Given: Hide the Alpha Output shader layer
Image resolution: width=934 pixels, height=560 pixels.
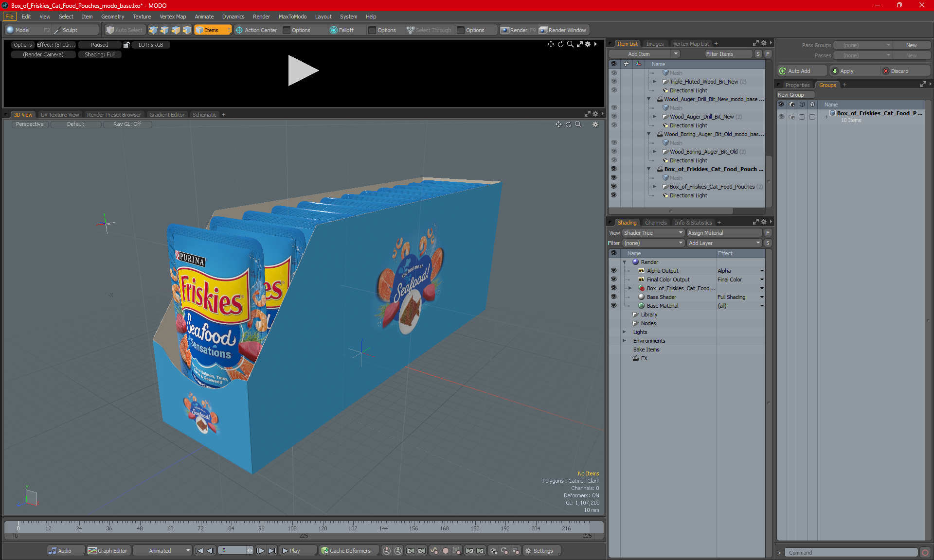Looking at the screenshot, I should click(613, 271).
